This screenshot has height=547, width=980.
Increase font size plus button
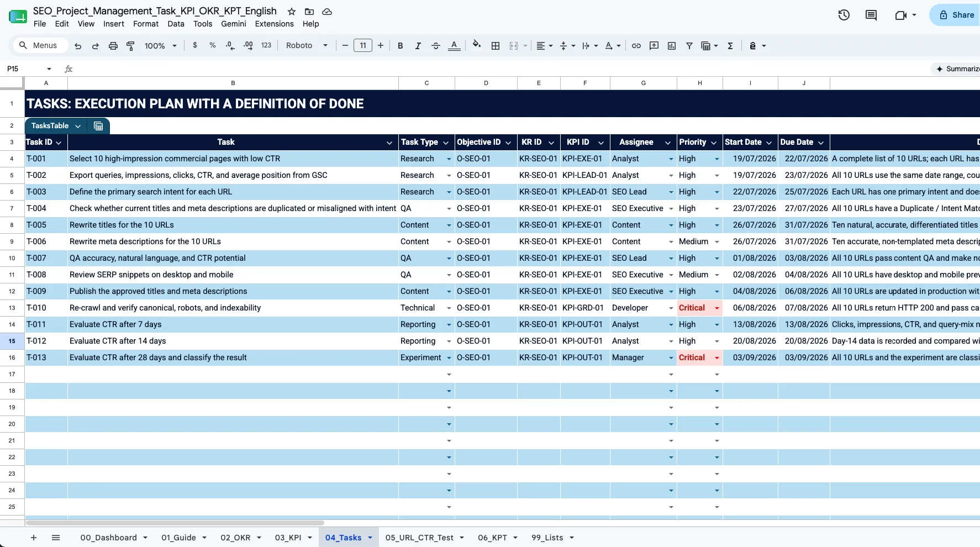[x=381, y=46]
